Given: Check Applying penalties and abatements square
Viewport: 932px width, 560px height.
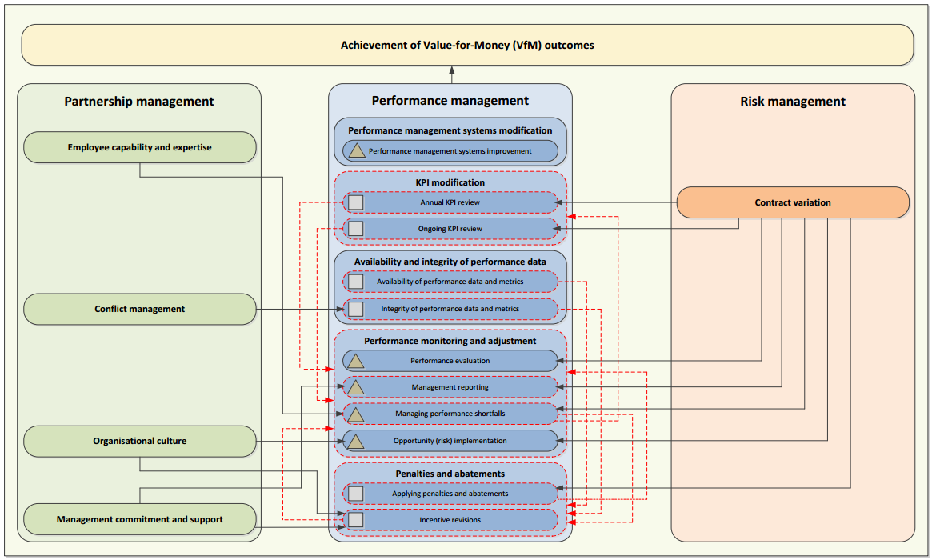Looking at the screenshot, I should pos(355,494).
